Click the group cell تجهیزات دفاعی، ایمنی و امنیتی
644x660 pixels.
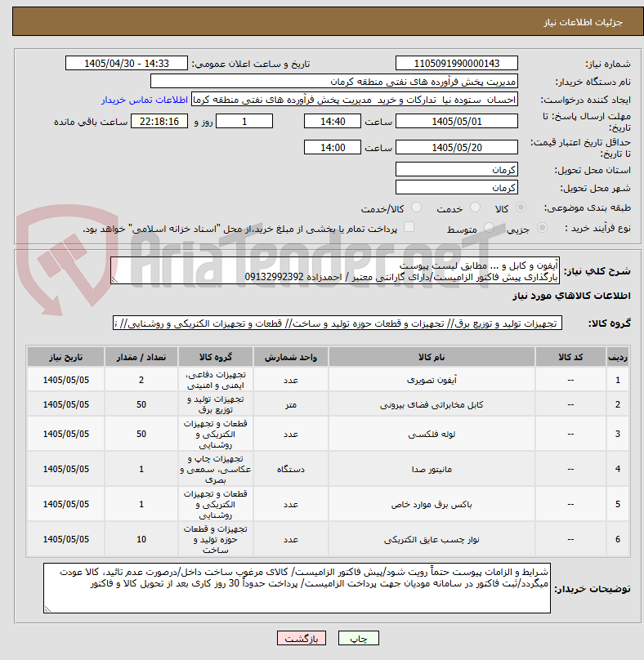point(215,380)
